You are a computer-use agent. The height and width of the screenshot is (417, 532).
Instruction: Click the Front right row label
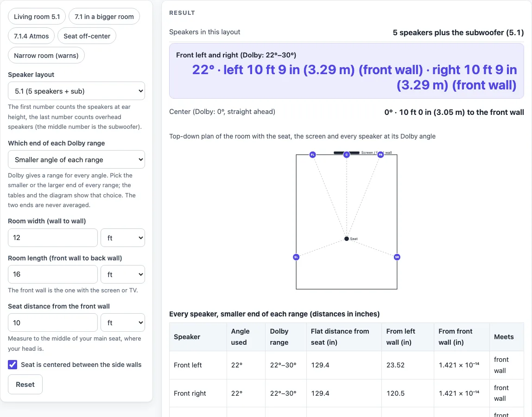point(190,393)
